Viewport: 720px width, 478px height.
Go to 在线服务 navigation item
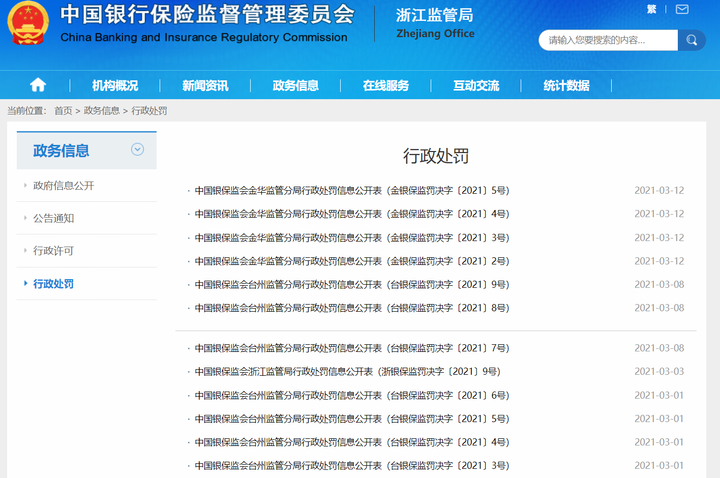coord(385,86)
